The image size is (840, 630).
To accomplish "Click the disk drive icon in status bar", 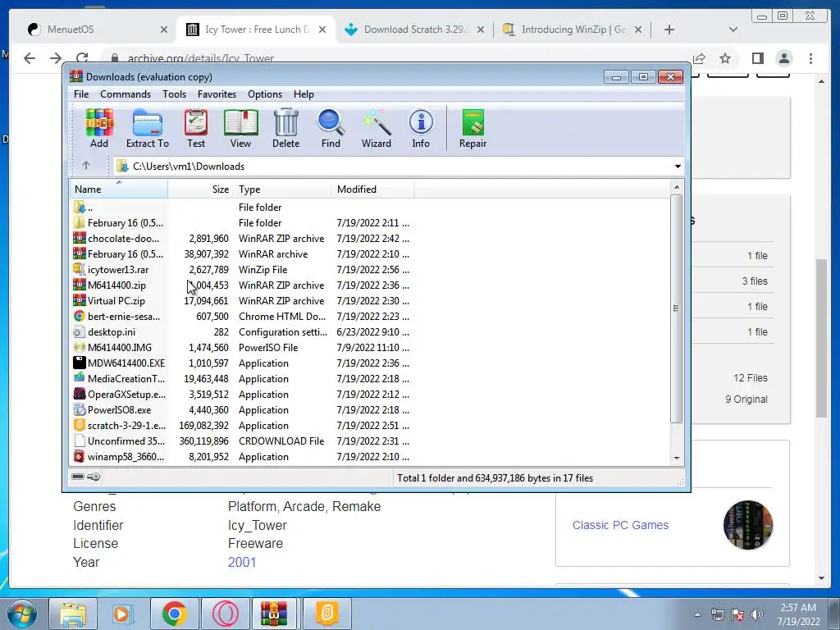I will point(78,477).
